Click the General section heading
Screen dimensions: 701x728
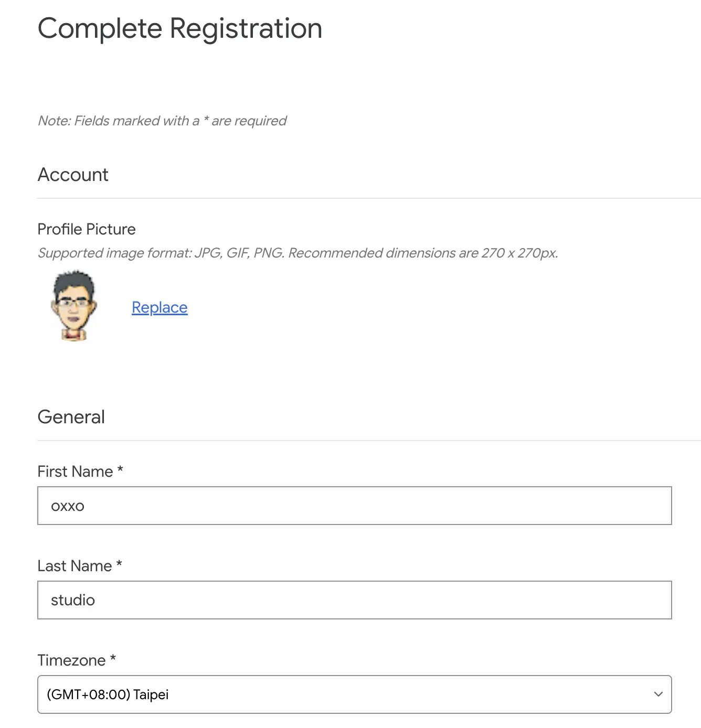click(x=71, y=416)
